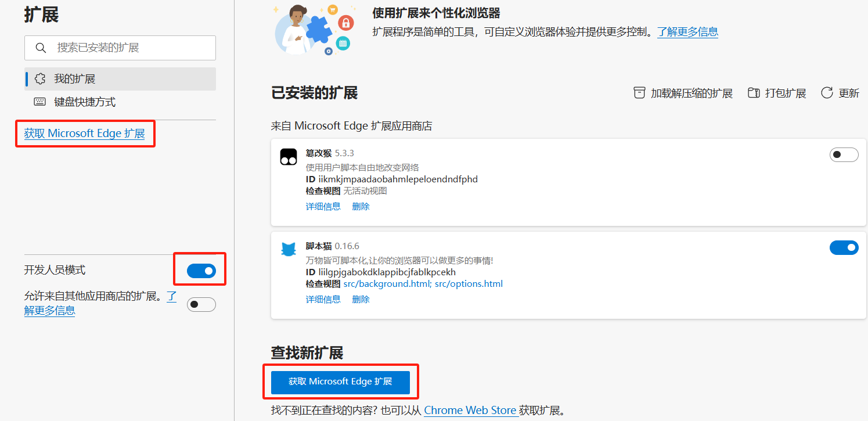Click the keyboard icon beside 键盘快捷方式
Screen dimensions: 868x421
click(40, 102)
